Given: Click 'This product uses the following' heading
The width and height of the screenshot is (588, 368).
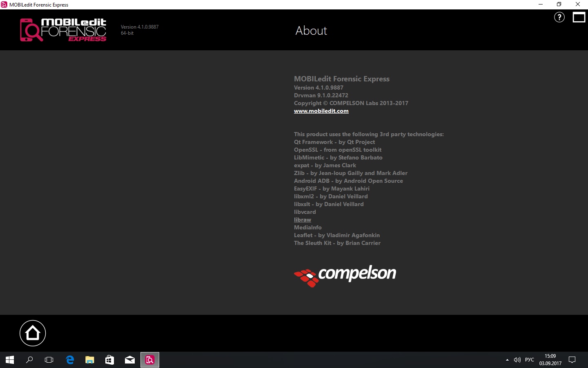Looking at the screenshot, I should [369, 134].
